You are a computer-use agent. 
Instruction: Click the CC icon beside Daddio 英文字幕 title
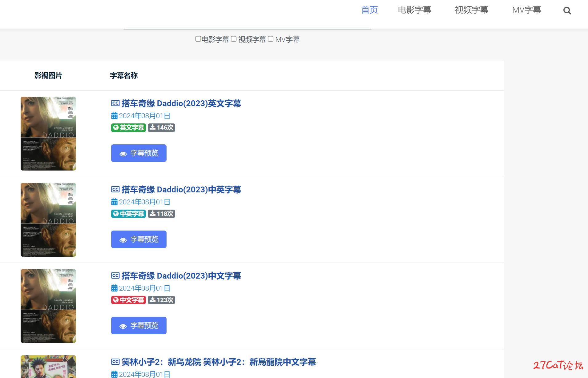tap(115, 103)
